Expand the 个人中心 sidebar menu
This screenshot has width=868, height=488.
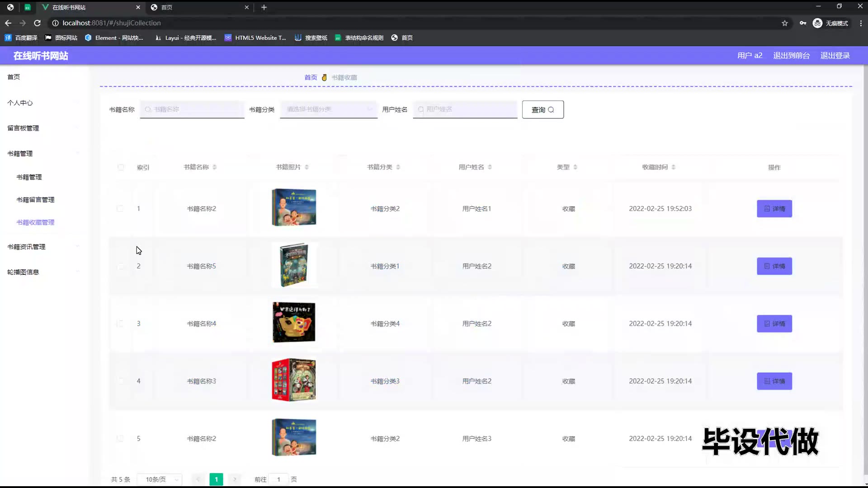43,103
